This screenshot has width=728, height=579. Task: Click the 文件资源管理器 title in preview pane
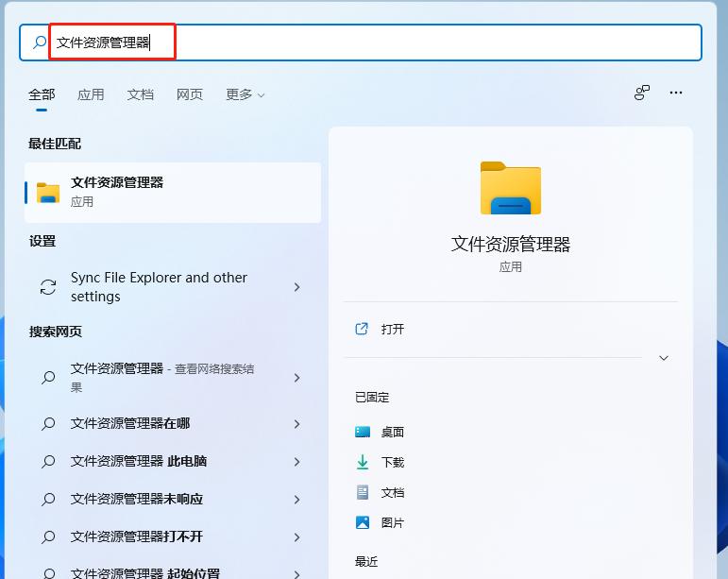point(510,245)
